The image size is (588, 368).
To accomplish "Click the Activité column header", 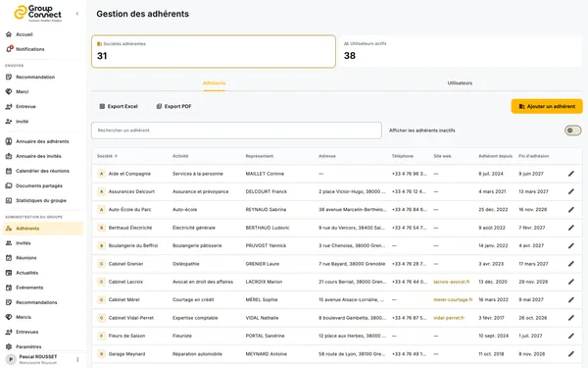I will [180, 156].
